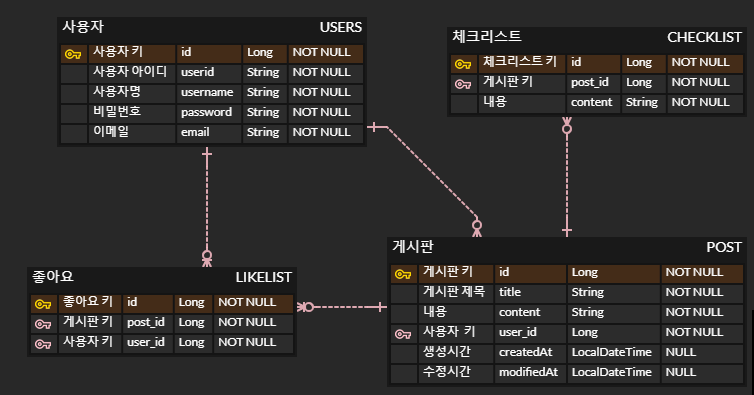Select the 좋아요 logical table name

pyautogui.click(x=53, y=276)
